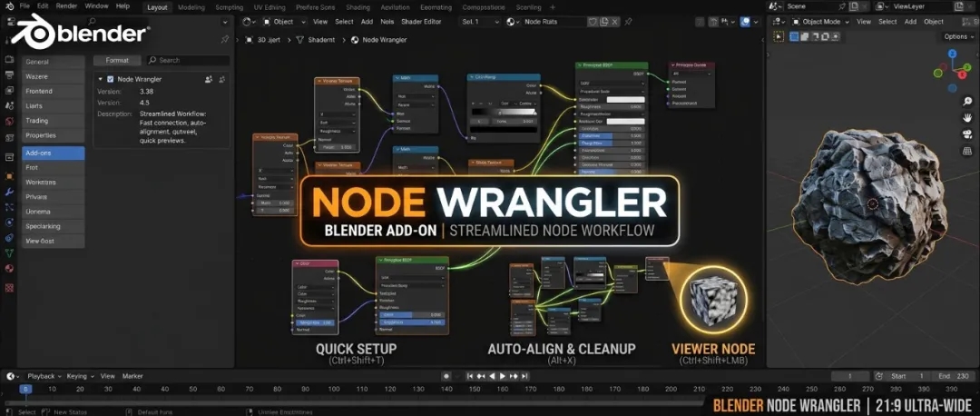Click the add-on Search field
This screenshot has height=416, width=980.
[x=188, y=60]
